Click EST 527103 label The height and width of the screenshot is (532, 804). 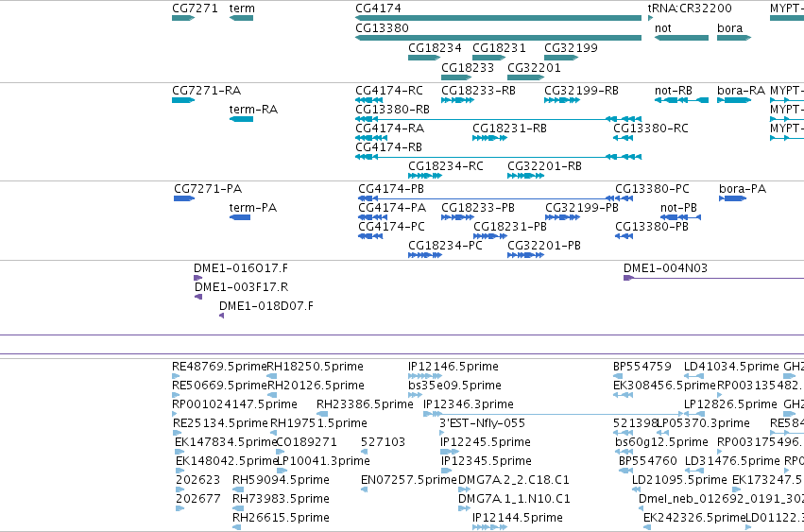pos(383,443)
